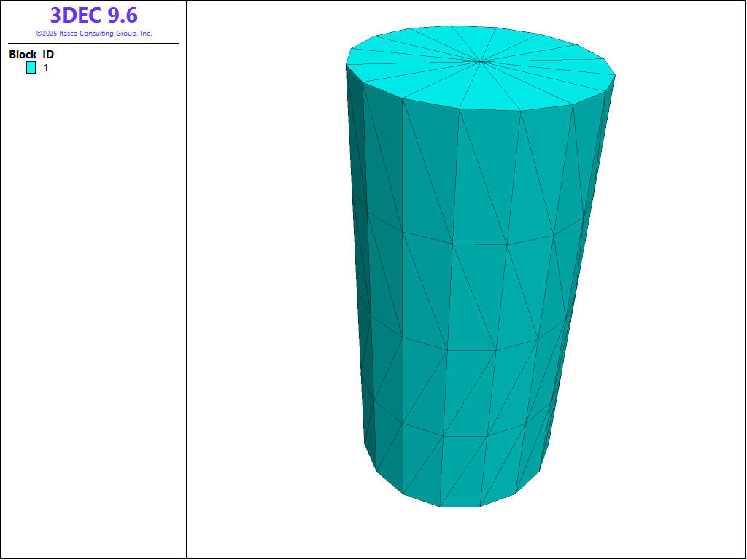Click the front middle face of the cylinder
The height and width of the screenshot is (560, 747).
point(474,292)
